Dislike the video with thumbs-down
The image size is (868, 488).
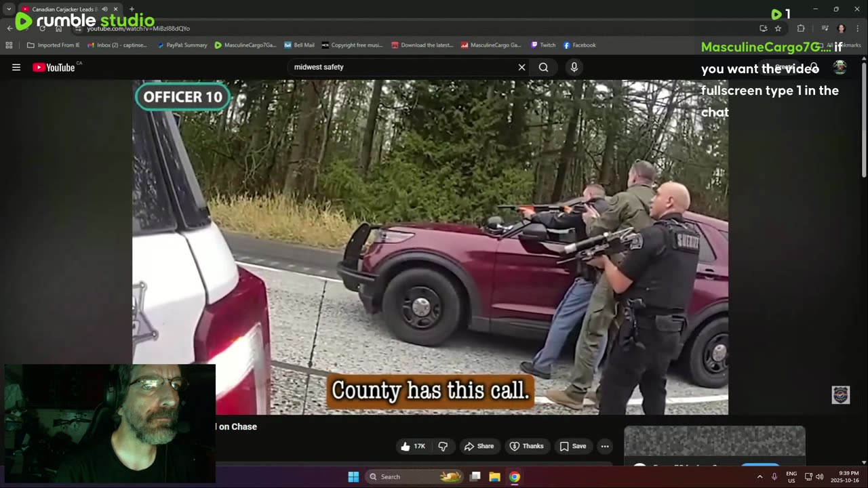(x=443, y=446)
